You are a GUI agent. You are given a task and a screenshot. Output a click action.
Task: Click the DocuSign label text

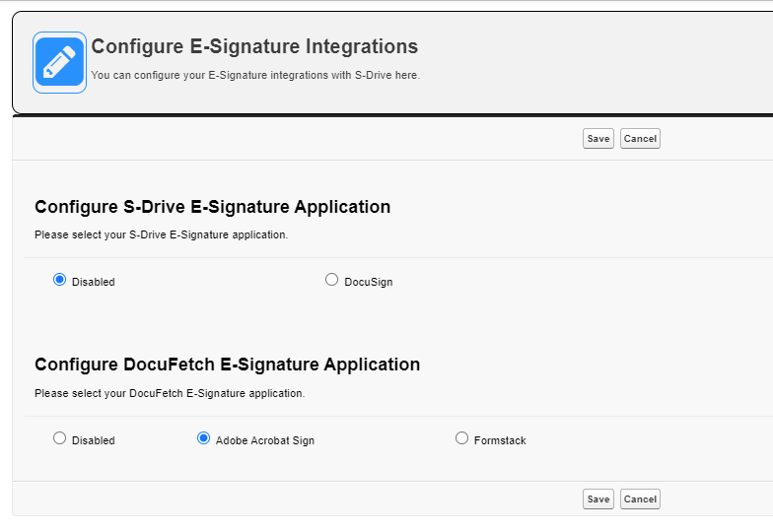tap(369, 282)
